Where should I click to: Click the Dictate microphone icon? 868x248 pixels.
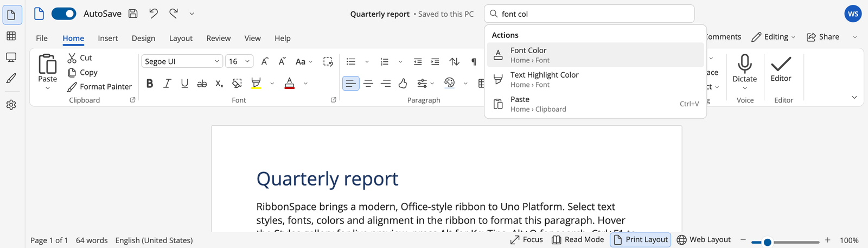[x=745, y=68]
